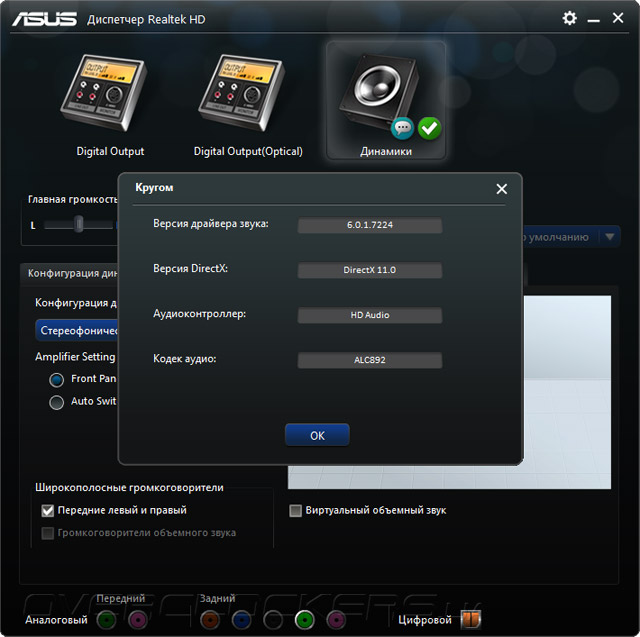Open the Стереофонический configuration dropdown

coord(76,331)
